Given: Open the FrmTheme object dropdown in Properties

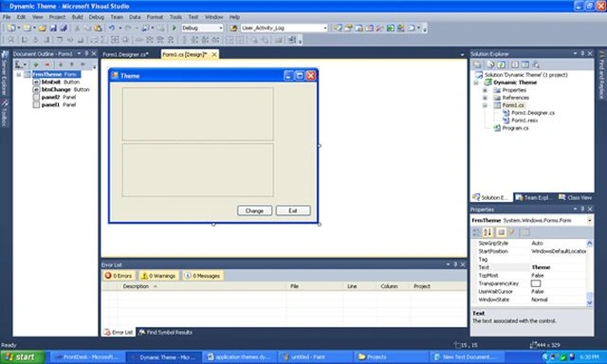Looking at the screenshot, I should click(x=590, y=220).
